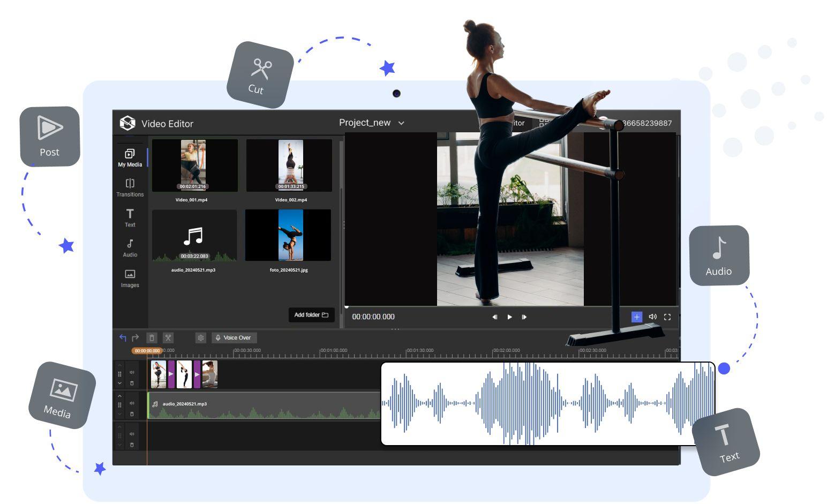The width and height of the screenshot is (827, 504).
Task: Mute the audio_20240521.mp3 track
Action: click(x=132, y=403)
